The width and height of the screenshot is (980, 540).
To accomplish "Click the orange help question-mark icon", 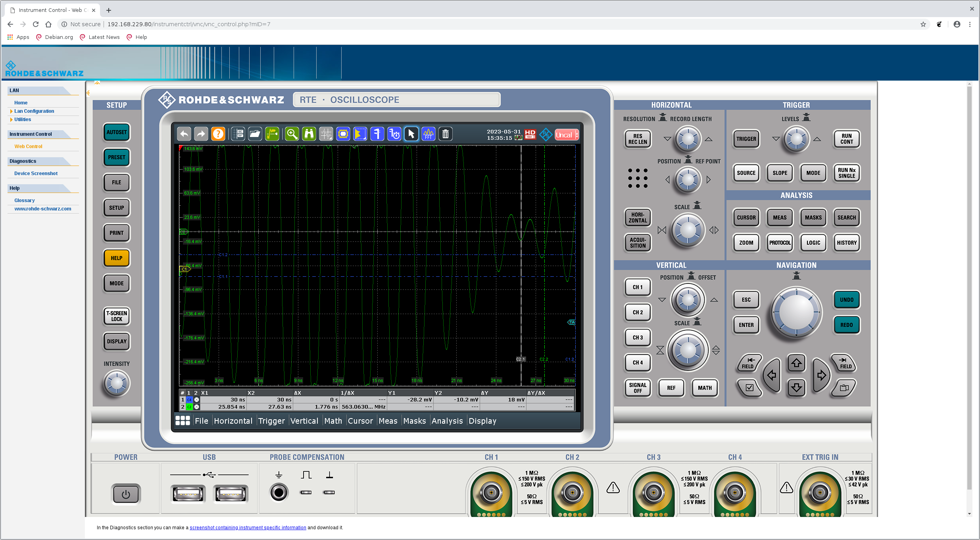I will click(x=218, y=134).
